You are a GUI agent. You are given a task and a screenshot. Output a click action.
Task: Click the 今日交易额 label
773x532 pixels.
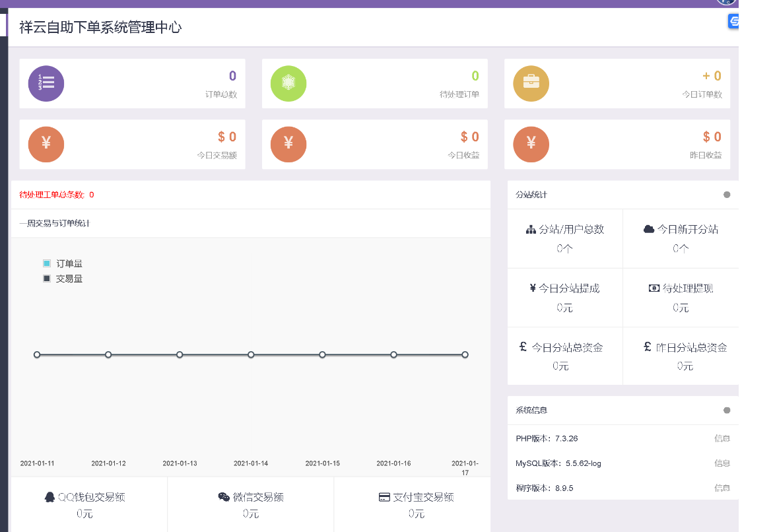pyautogui.click(x=217, y=155)
